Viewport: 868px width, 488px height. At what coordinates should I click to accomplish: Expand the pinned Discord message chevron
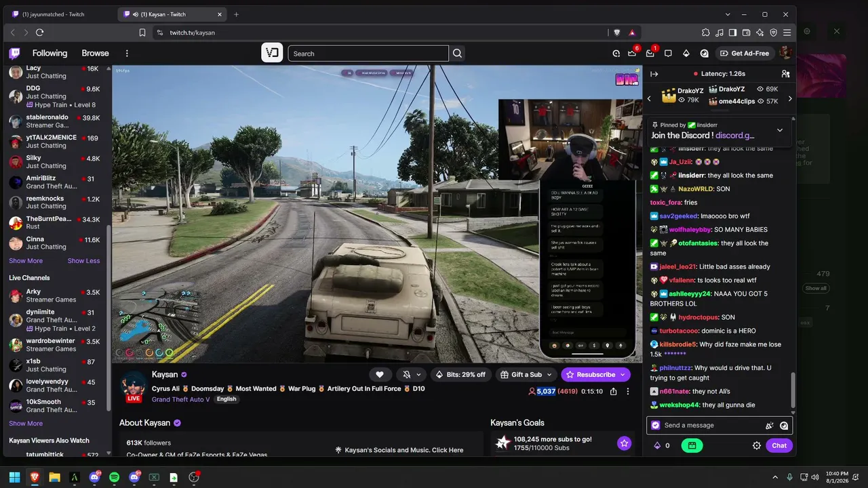coord(780,130)
